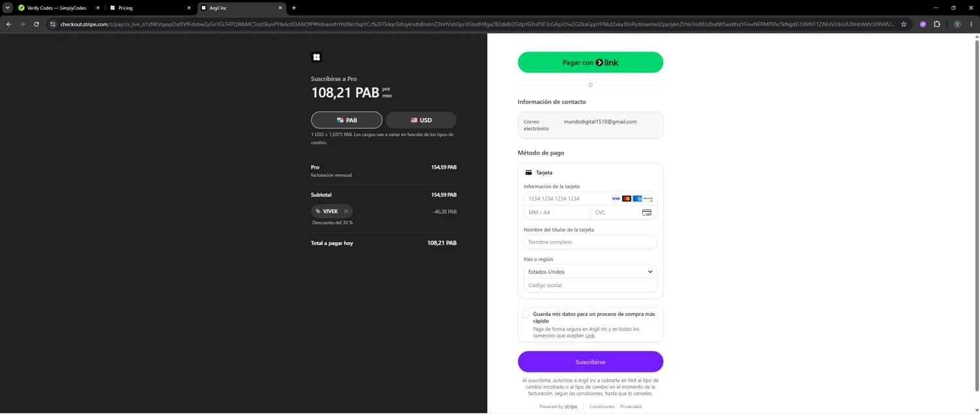This screenshot has height=414, width=980.
Task: Open a new browser tab with plus
Action: 294,8
